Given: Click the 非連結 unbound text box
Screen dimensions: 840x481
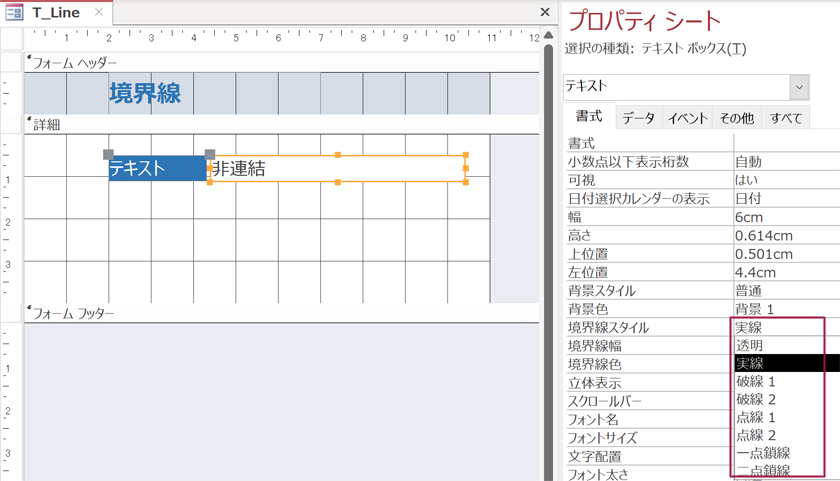Looking at the screenshot, I should (336, 168).
